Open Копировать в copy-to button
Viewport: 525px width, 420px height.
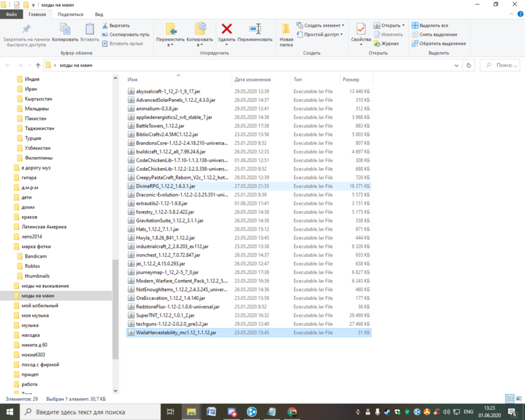click(x=200, y=35)
